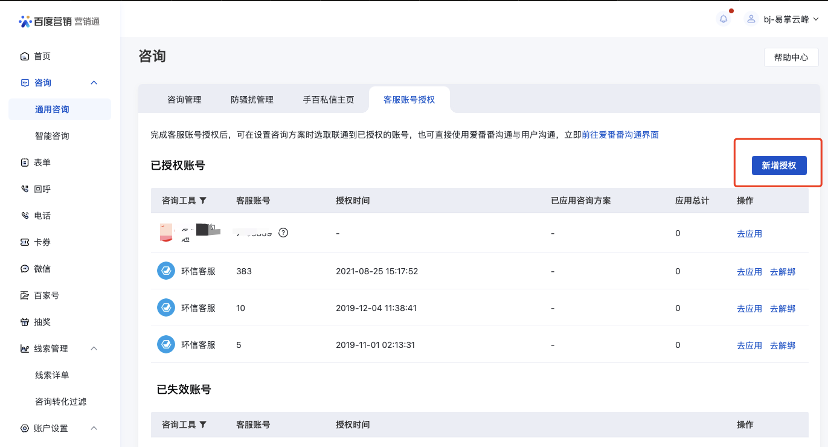828x448 pixels.
Task: Navigate to 微信 in the sidebar
Action: click(41, 269)
